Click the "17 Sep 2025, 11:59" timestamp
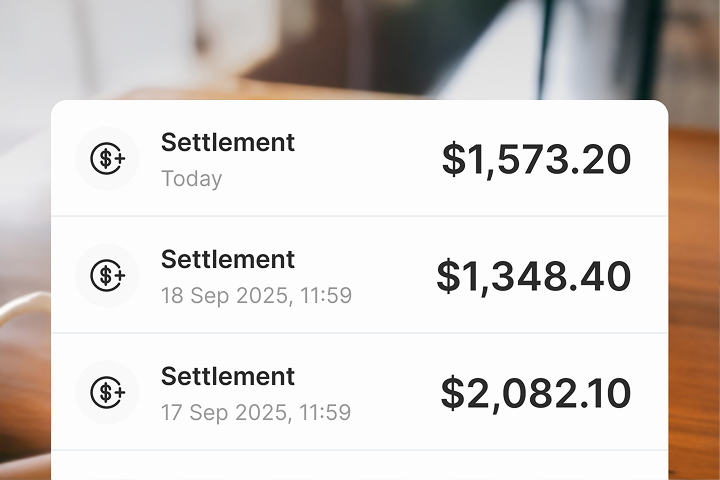This screenshot has width=720, height=480. tap(256, 413)
